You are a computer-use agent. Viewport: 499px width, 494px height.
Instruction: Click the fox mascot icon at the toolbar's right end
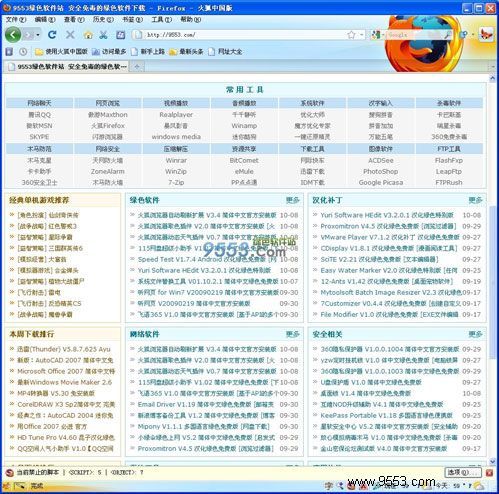pyautogui.click(x=486, y=34)
